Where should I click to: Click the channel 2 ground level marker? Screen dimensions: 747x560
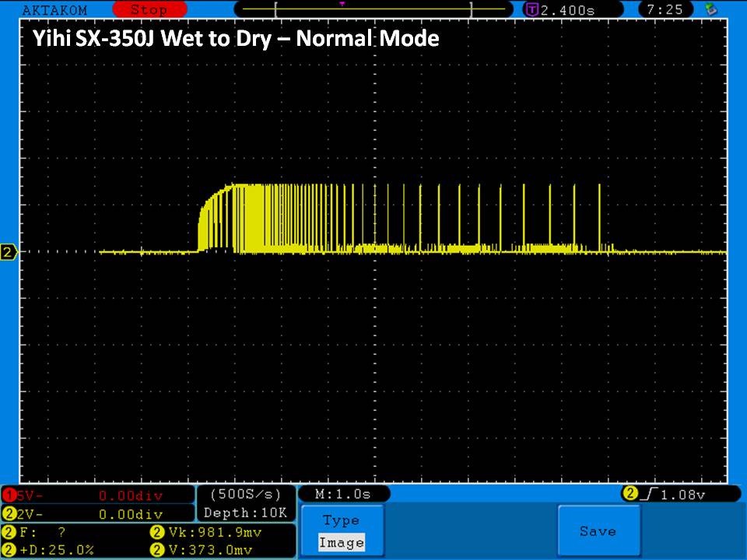point(9,252)
